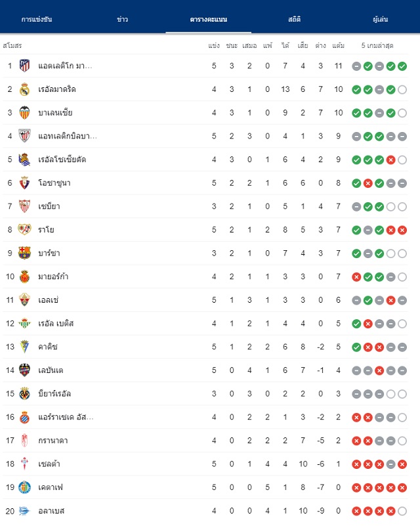
Task: Go to the ผู้เล่น tab
Action: (x=381, y=19)
